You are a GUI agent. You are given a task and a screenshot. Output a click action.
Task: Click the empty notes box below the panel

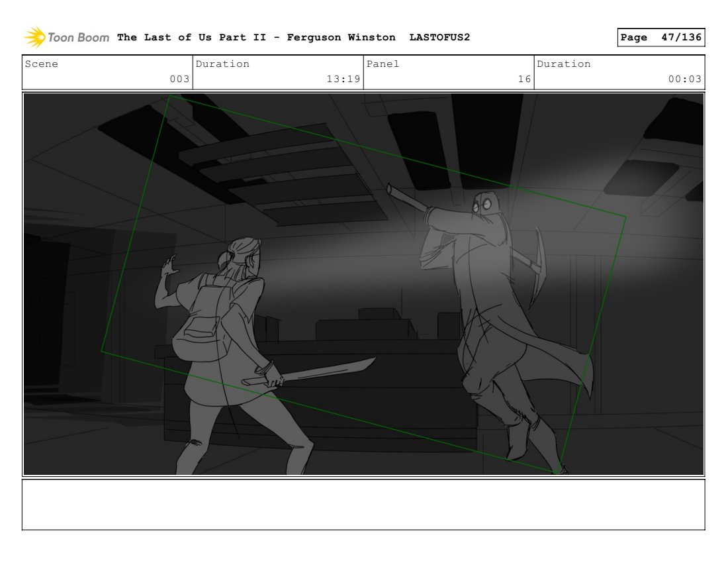(363, 505)
